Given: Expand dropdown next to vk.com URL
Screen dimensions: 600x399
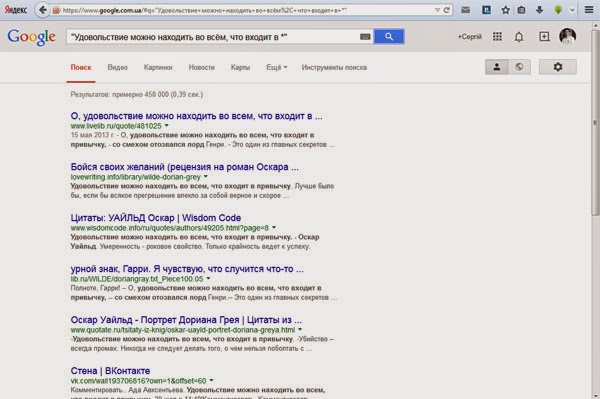Looking at the screenshot, I should 212,380.
